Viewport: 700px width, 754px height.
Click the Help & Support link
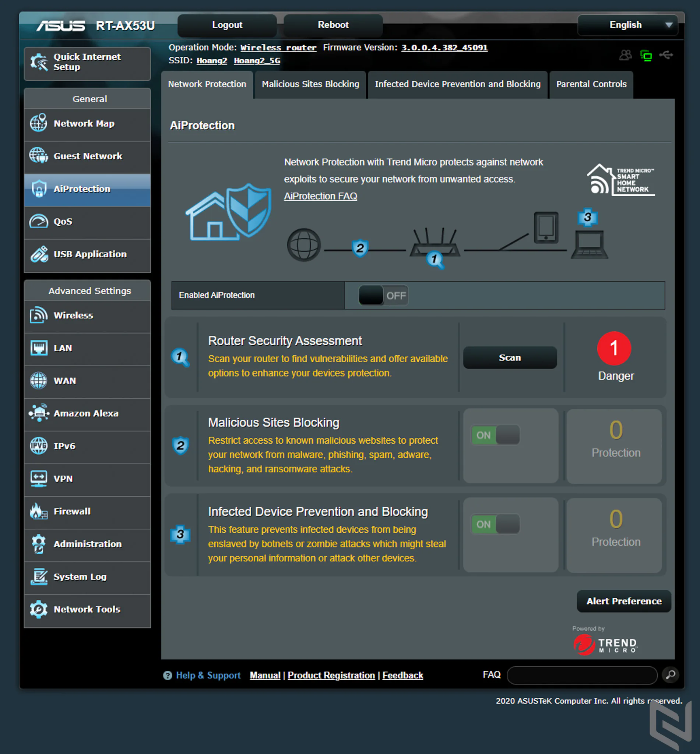click(208, 675)
